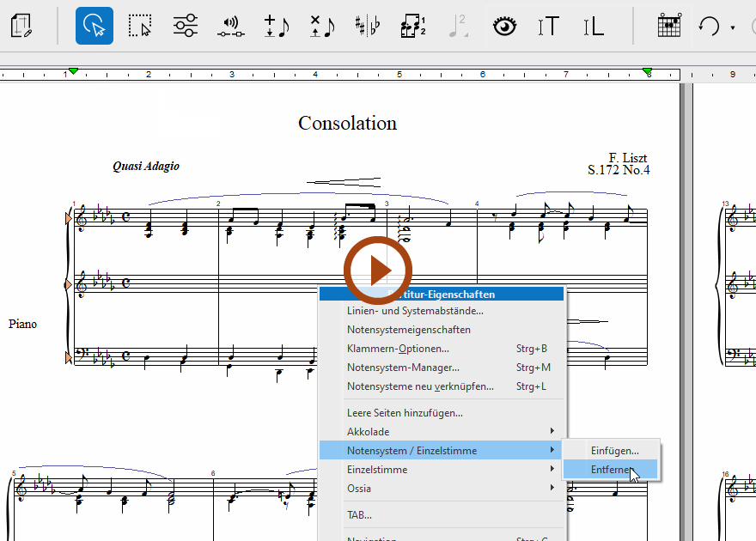Click the speaker playback controller icon
Image resolution: width=756 pixels, height=541 pixels.
[x=230, y=26]
